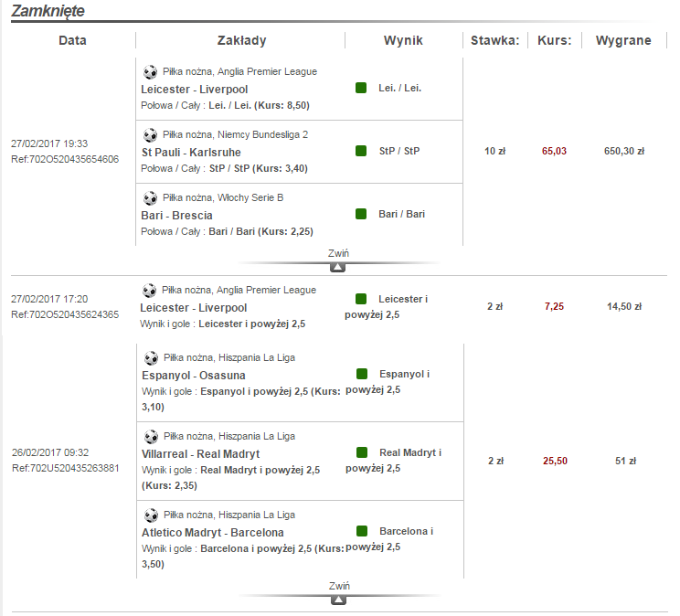Click the Wygrane column header
This screenshot has height=616, width=680.
pyautogui.click(x=623, y=40)
